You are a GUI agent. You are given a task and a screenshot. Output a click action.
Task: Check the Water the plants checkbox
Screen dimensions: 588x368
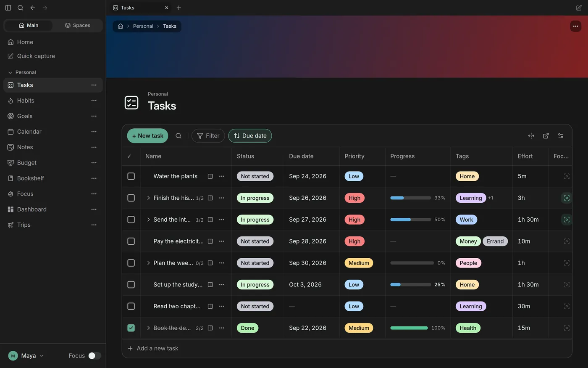tap(131, 176)
